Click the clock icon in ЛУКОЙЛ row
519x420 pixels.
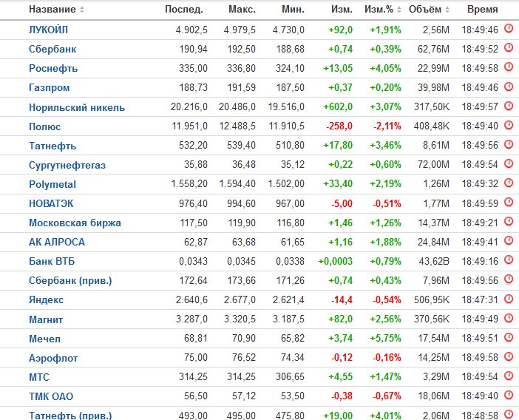[509, 28]
